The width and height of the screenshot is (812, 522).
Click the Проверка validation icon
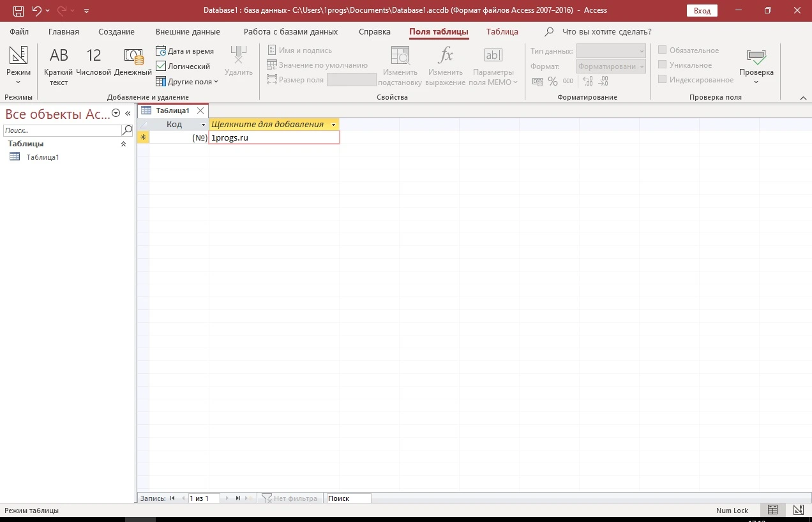[756, 66]
